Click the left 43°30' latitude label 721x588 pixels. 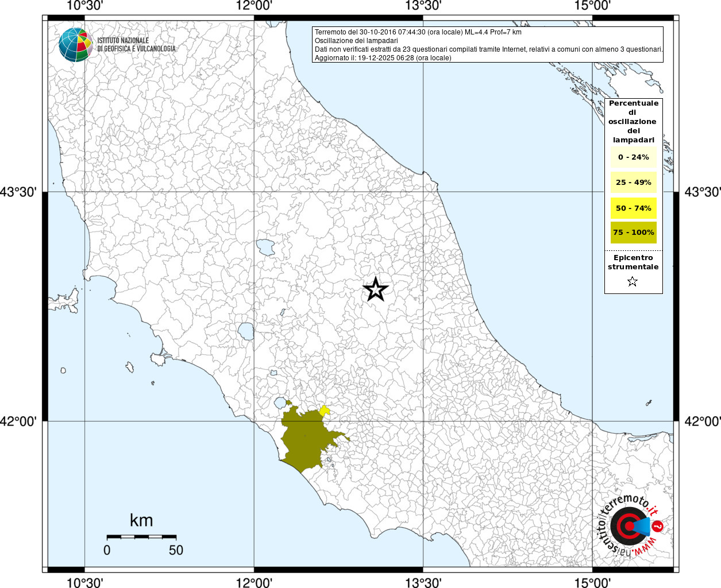point(18,192)
